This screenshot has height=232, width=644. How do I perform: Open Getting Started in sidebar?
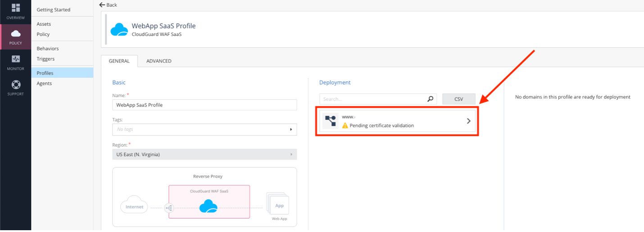pos(54,9)
